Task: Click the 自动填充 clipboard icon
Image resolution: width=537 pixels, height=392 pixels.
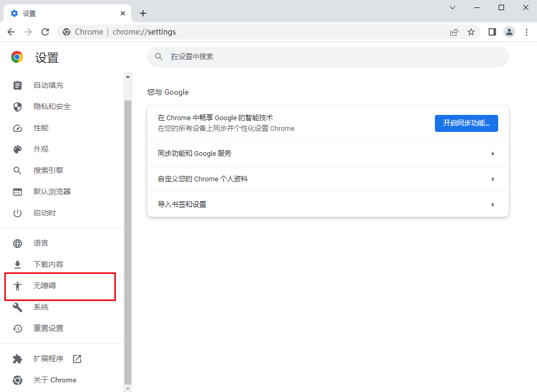Action: pos(18,85)
